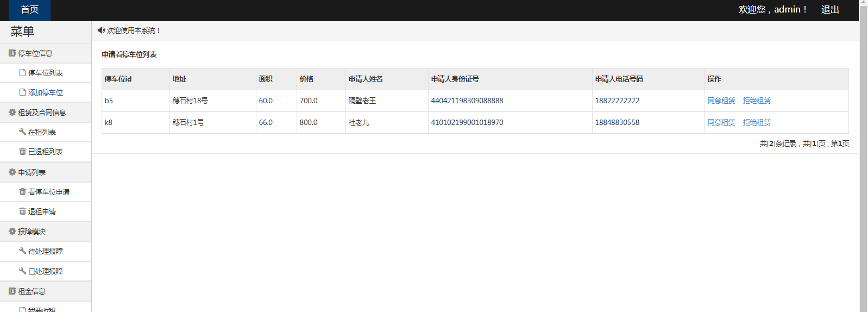Click phone number 18848830558

(x=617, y=123)
